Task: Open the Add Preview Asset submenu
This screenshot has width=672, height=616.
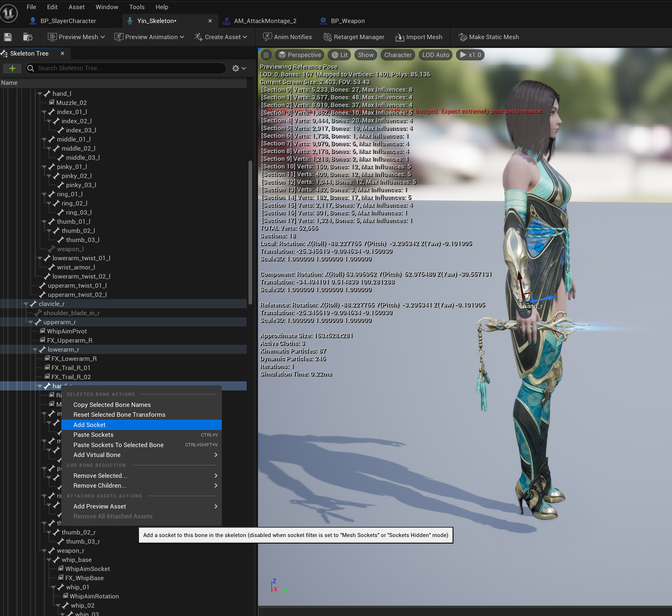Action: (141, 506)
